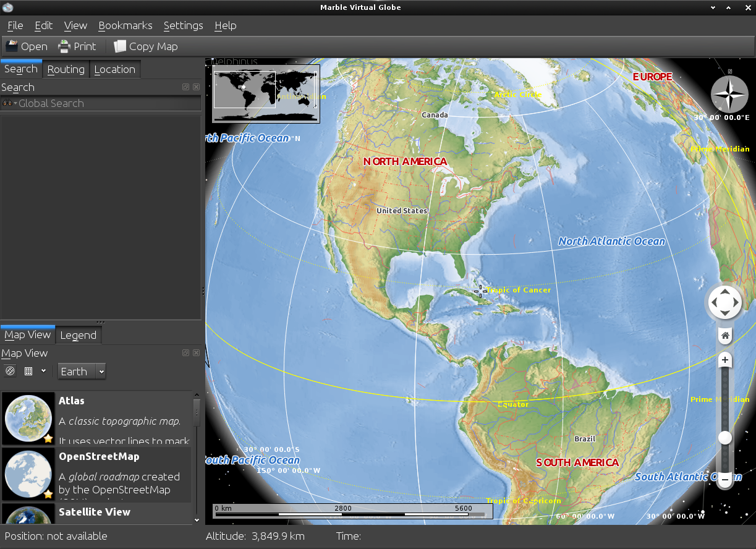
Task: Click the Atlas theme title text
Action: pos(72,401)
